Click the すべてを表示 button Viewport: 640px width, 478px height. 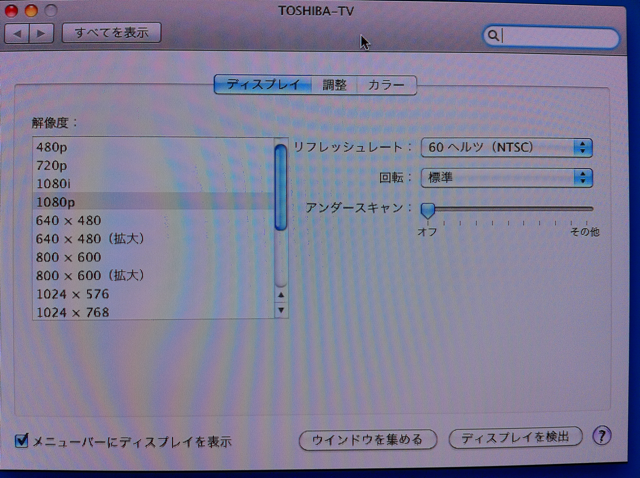(111, 33)
